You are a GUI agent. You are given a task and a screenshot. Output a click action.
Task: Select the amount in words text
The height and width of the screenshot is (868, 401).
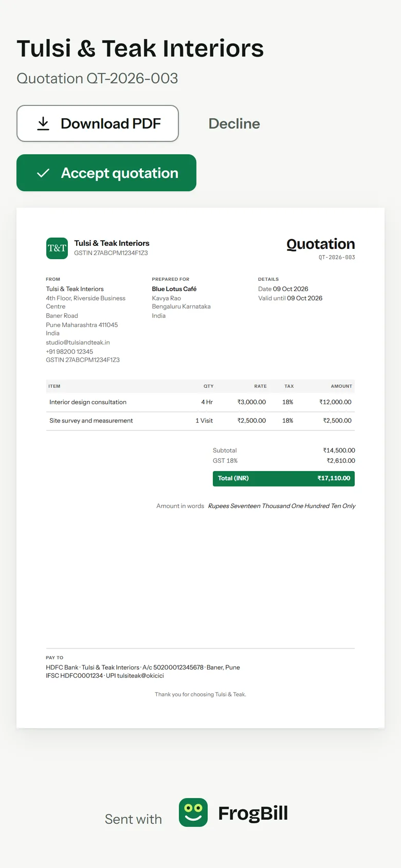point(282,506)
